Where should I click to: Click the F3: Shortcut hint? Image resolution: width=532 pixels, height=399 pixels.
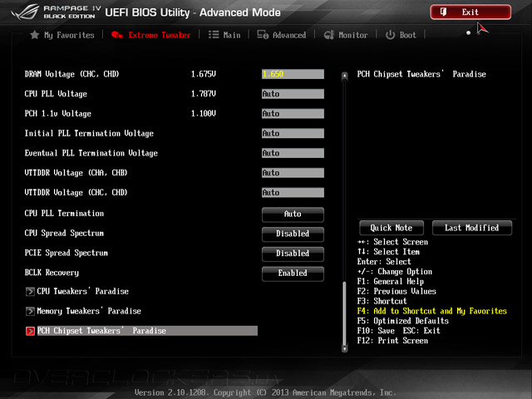pyautogui.click(x=382, y=301)
